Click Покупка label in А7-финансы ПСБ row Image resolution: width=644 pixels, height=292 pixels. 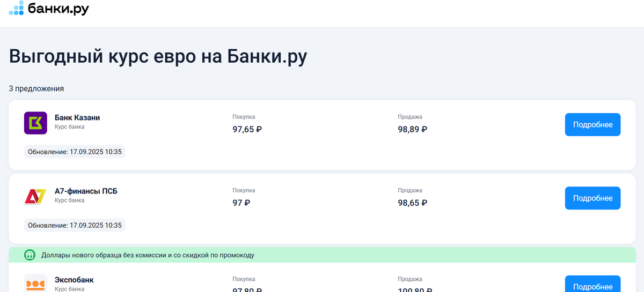(244, 190)
